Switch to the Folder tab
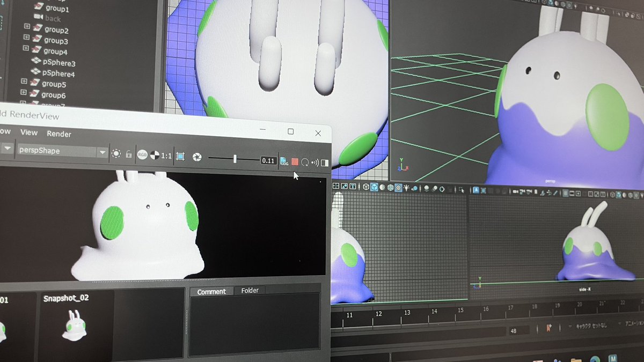This screenshot has height=362, width=644. [x=250, y=291]
